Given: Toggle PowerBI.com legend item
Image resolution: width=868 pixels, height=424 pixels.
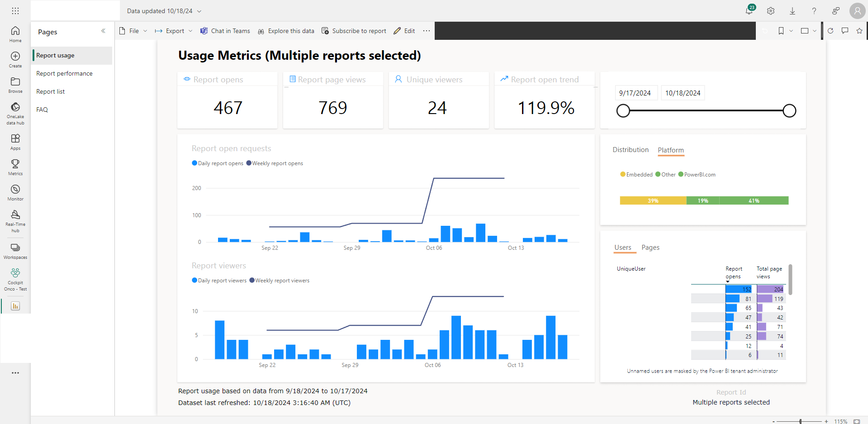Looking at the screenshot, I should click(697, 175).
